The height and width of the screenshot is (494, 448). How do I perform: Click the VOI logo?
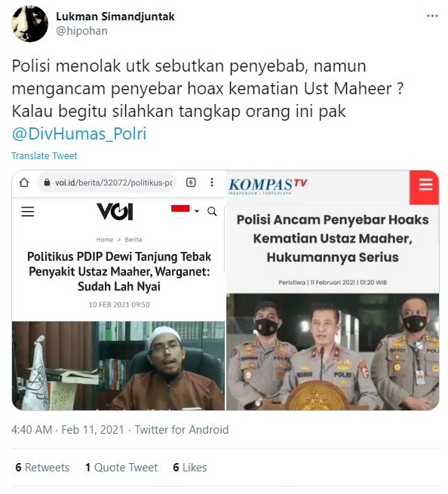pyautogui.click(x=115, y=211)
